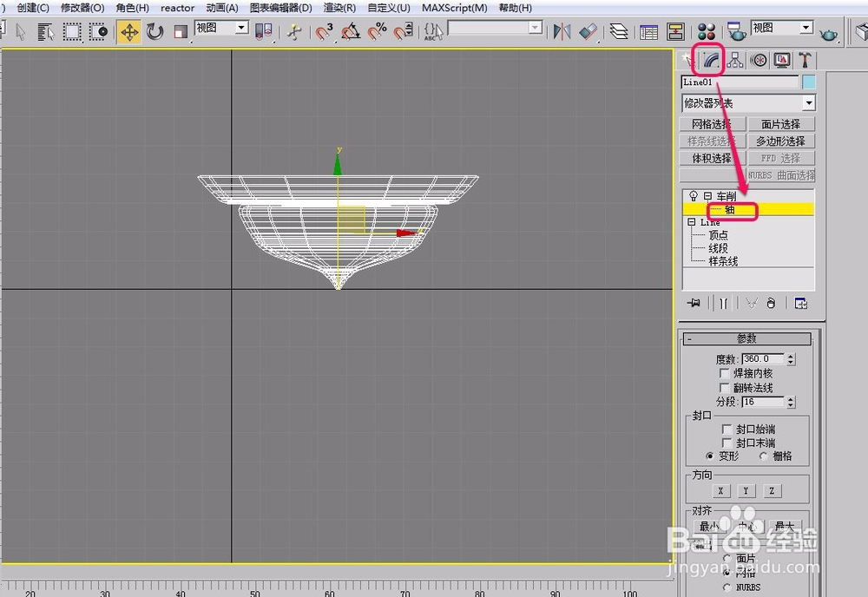This screenshot has width=868, height=597.
Task: Click the Select by Name toolbar icon
Action: [45, 32]
